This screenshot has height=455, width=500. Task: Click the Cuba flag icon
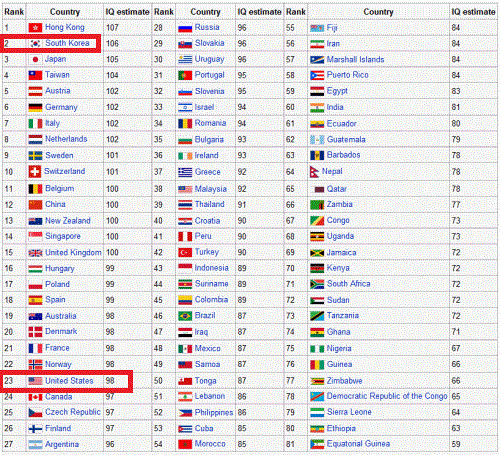[185, 429]
